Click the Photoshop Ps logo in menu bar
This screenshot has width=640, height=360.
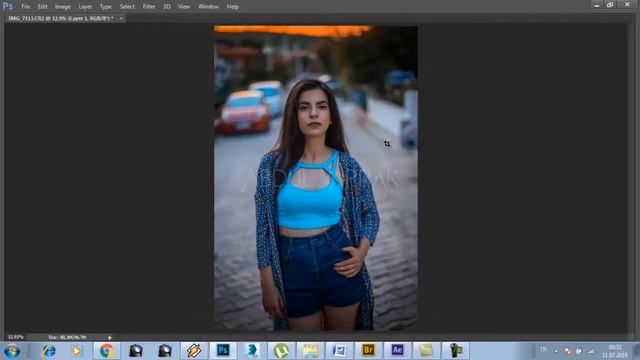(8, 6)
